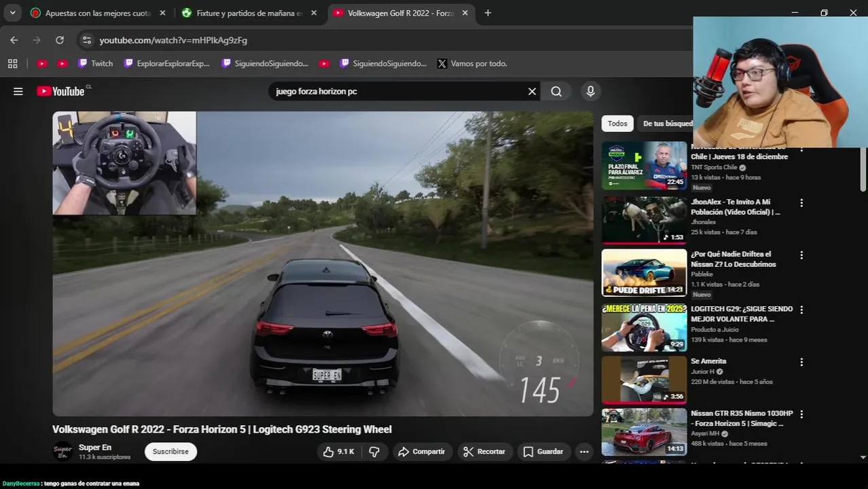Open 'LOGITECH G29: ¿SIGUE SIENDO' title
The image size is (868, 489).
click(742, 314)
